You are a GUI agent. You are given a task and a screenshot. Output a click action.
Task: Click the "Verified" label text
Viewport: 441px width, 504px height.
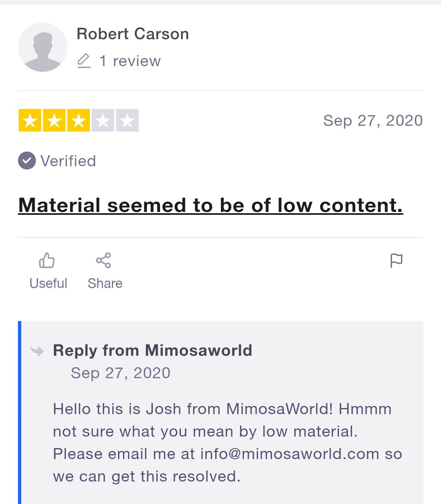click(x=68, y=161)
